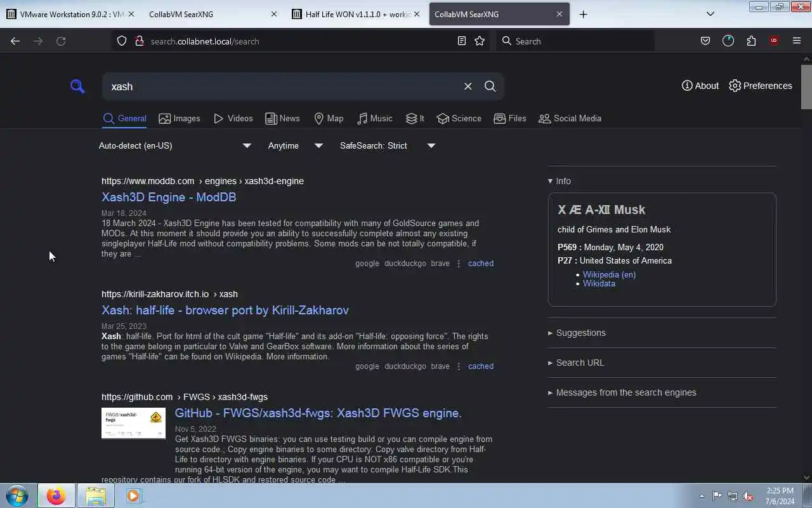Open more options menu on itch.io result
Image resolution: width=812 pixels, height=508 pixels.
tap(459, 366)
